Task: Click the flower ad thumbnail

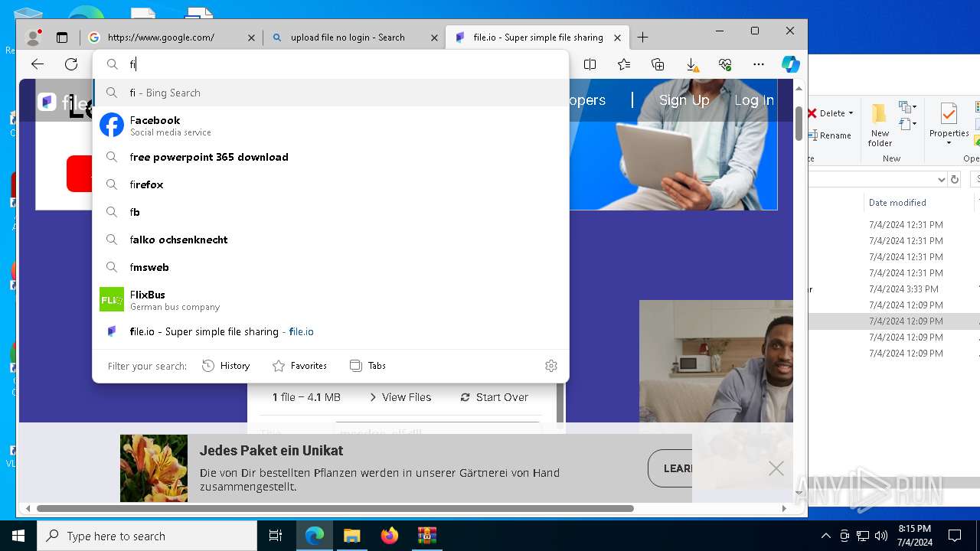Action: tap(154, 468)
